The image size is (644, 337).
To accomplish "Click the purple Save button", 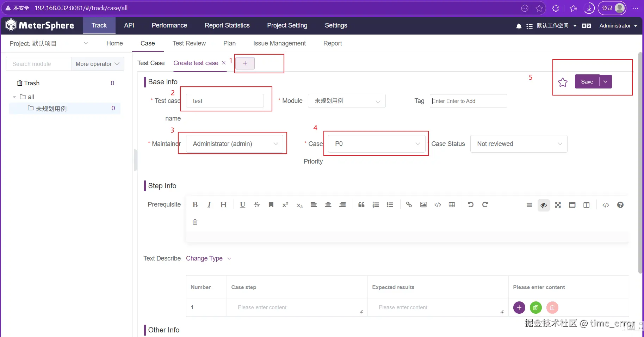I will point(587,82).
